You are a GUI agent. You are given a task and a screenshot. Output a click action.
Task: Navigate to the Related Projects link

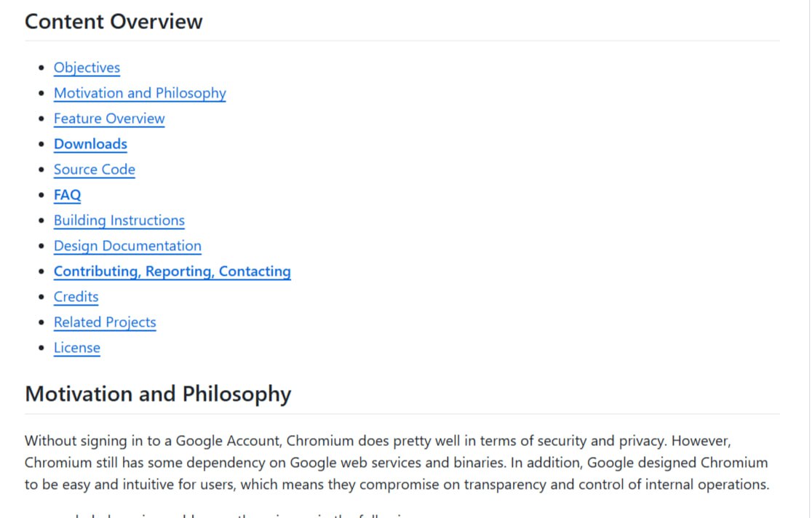tap(105, 322)
